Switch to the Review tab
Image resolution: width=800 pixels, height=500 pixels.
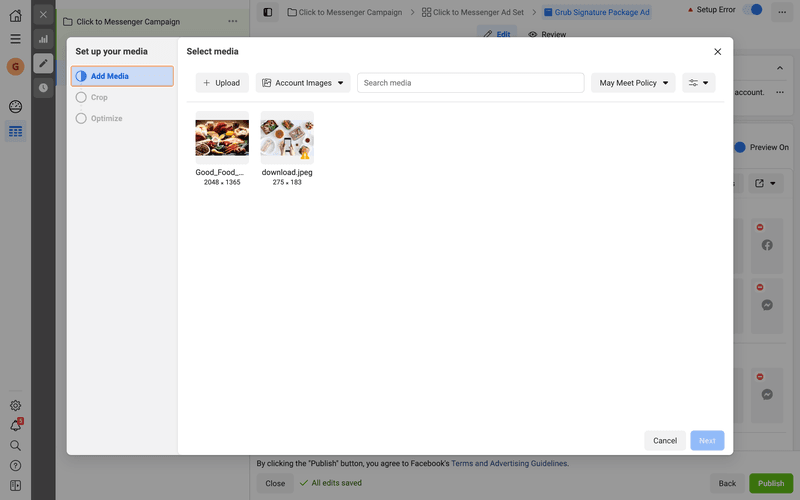click(x=547, y=34)
